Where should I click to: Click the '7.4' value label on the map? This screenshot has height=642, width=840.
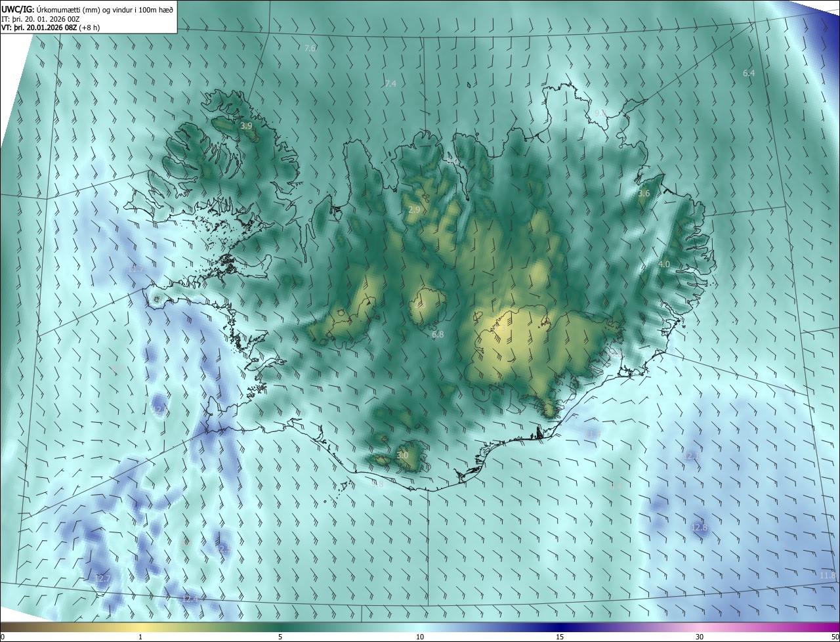[390, 83]
